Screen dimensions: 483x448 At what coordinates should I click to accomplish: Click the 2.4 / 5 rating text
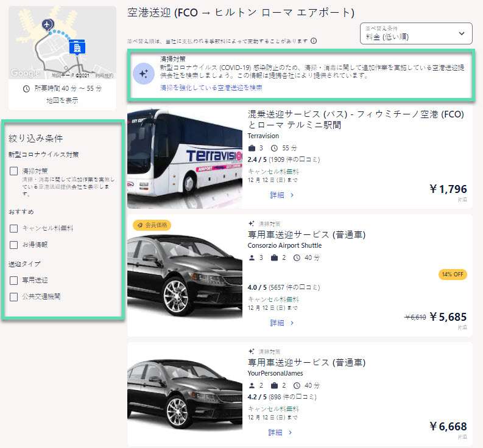tap(257, 159)
